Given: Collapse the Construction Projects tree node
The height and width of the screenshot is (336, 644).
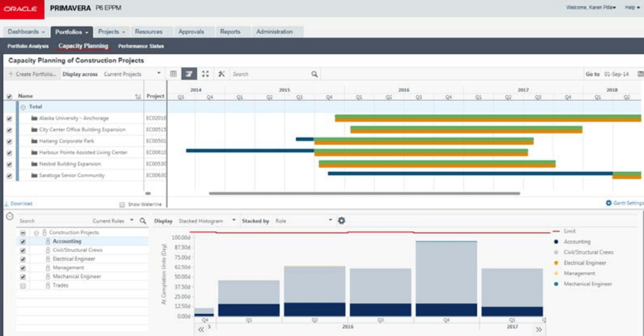Looking at the screenshot, I should coord(37,233).
